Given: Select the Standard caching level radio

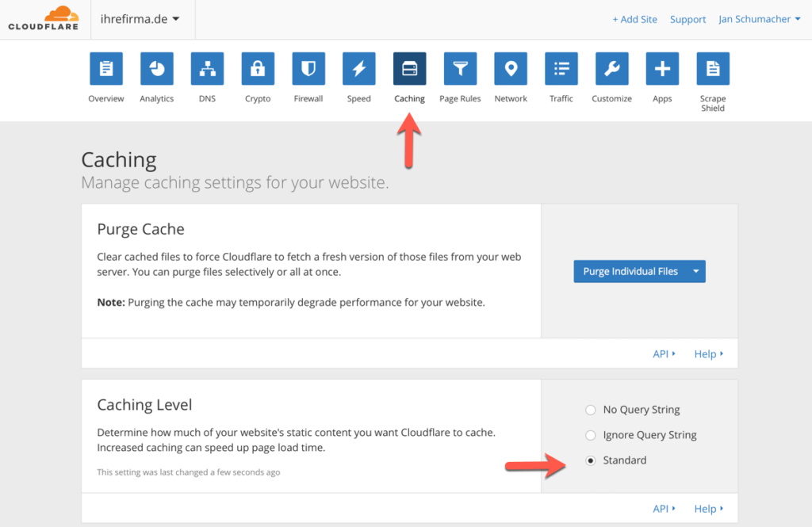Looking at the screenshot, I should click(590, 460).
